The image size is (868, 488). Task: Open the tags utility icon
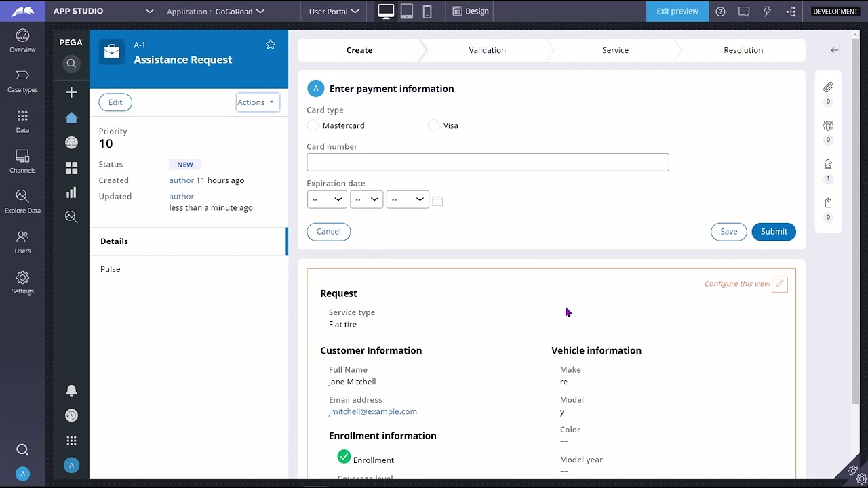(x=828, y=203)
